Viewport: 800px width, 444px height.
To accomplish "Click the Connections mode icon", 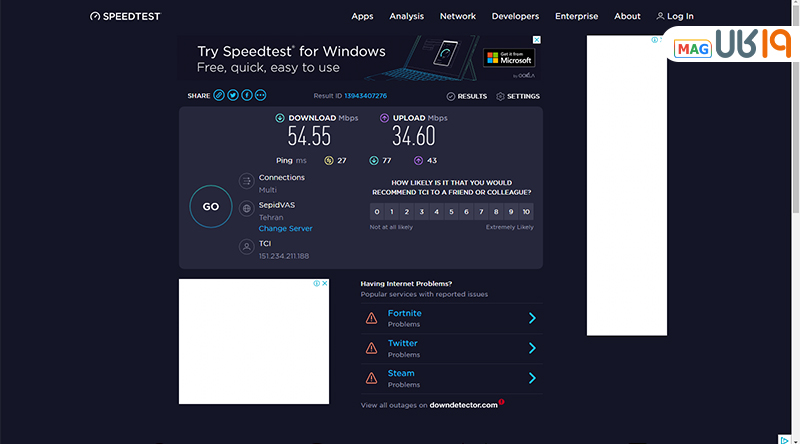I will click(x=246, y=181).
